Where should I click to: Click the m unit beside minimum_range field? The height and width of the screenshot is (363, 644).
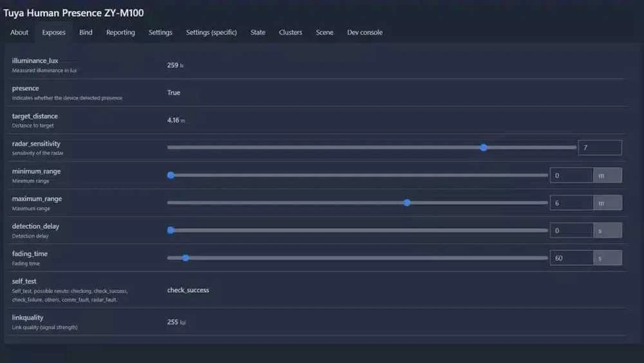(x=607, y=175)
